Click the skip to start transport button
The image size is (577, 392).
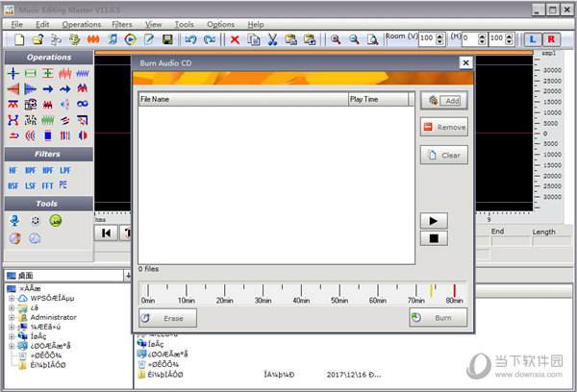[106, 233]
